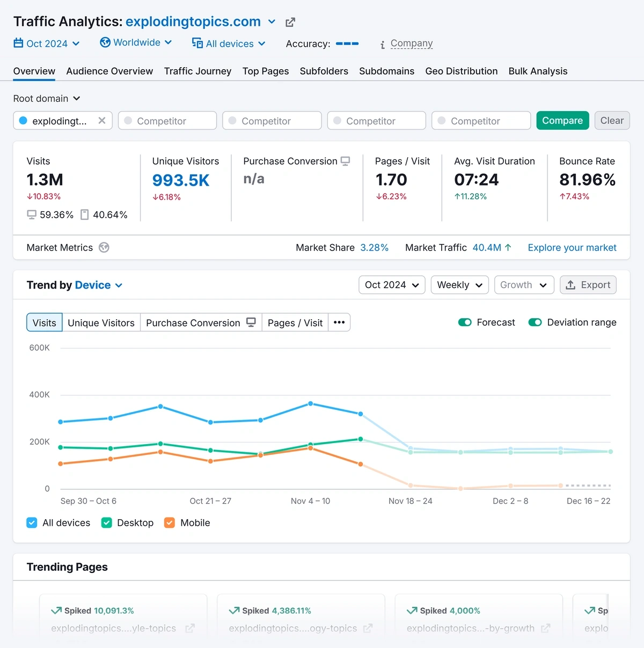Open the Oct 2024 date dropdown at top

click(x=47, y=43)
